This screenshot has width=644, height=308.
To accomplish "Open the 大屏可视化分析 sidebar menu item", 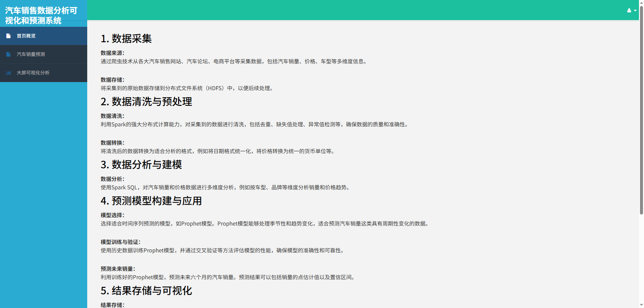I will coord(44,73).
